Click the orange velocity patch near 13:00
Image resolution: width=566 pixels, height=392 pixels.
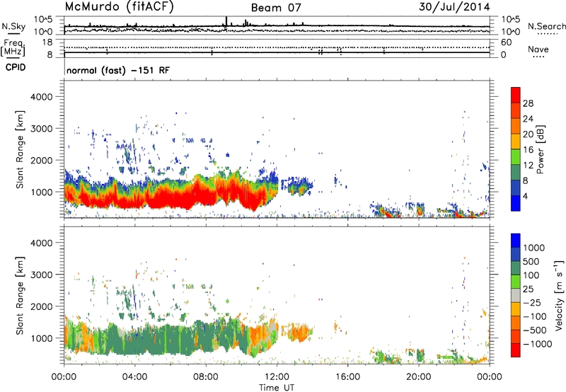[x=299, y=332]
